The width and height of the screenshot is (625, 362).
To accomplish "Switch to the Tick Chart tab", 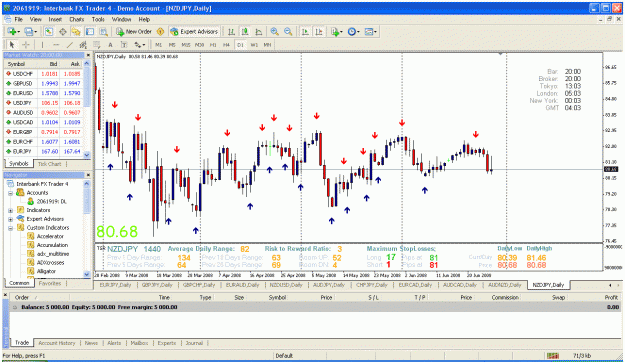I will pyautogui.click(x=49, y=164).
